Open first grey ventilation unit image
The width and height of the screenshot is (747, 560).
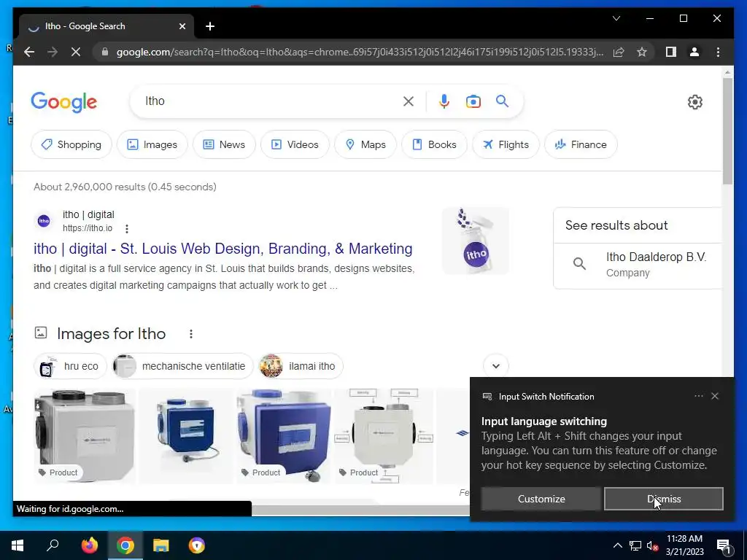[85, 436]
